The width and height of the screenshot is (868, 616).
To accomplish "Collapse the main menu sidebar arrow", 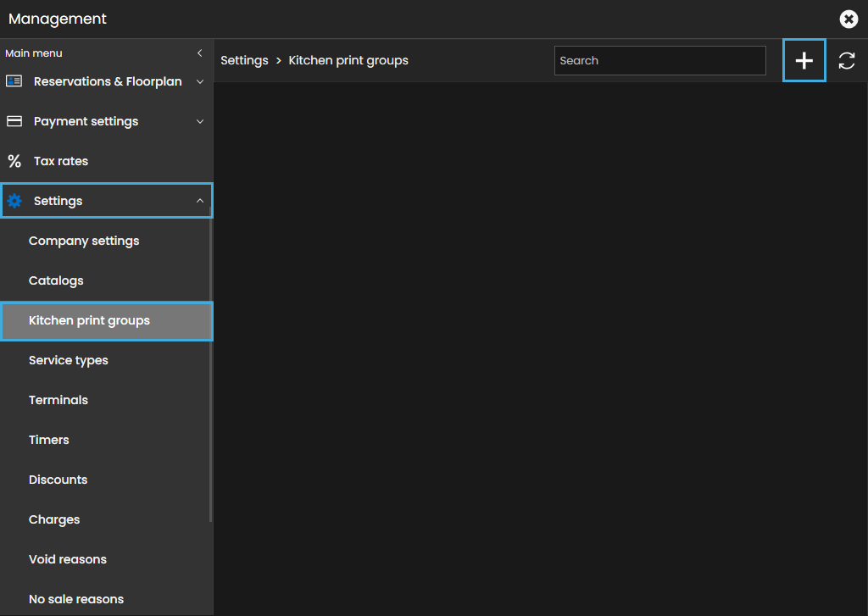I will coord(200,53).
